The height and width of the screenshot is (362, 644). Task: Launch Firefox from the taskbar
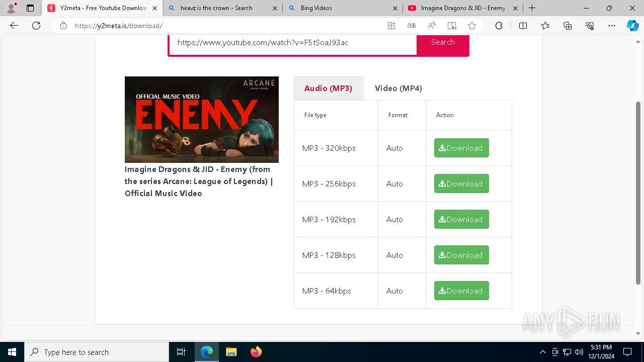tap(256, 352)
